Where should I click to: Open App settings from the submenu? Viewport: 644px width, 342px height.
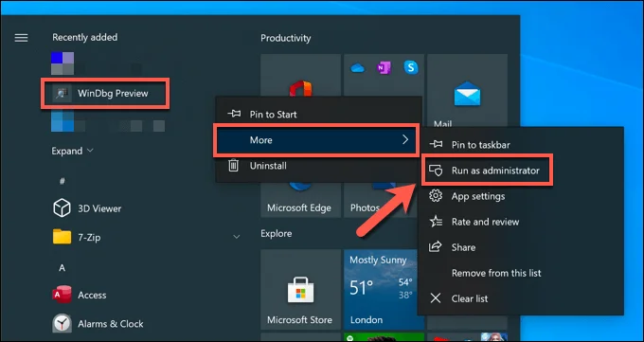(520, 196)
